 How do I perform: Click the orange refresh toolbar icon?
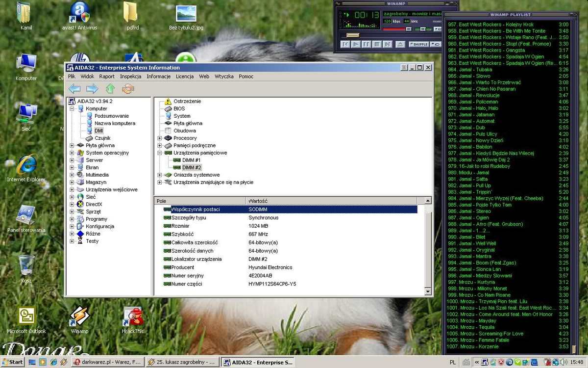(128, 89)
